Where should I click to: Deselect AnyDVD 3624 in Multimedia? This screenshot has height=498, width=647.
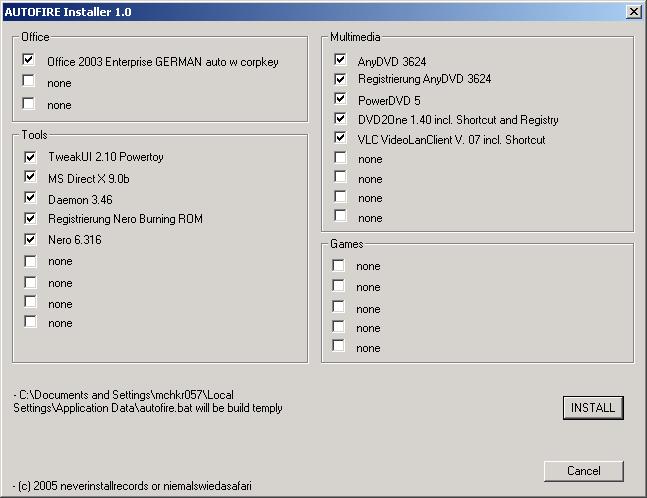coord(340,59)
